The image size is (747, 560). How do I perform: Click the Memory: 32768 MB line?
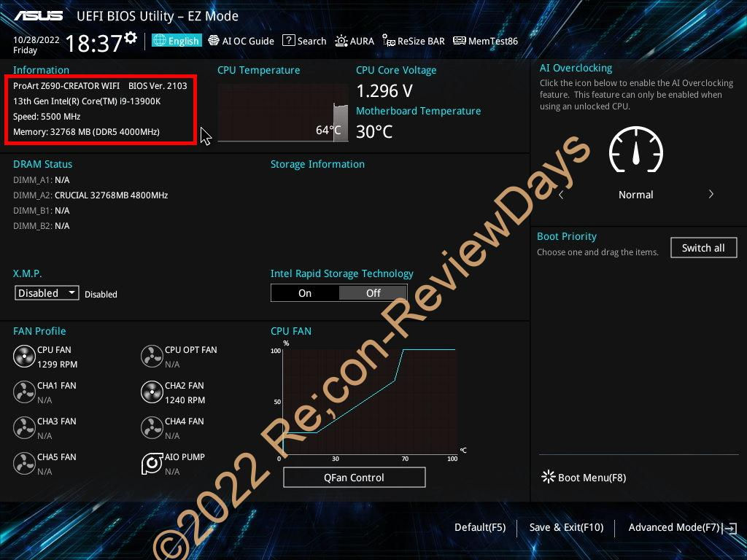tap(86, 132)
